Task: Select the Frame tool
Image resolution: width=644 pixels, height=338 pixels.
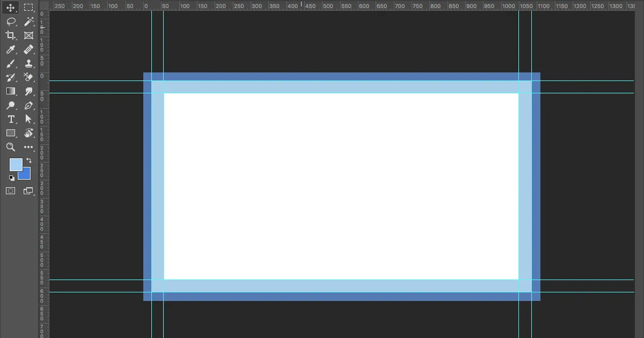Action: (x=28, y=35)
